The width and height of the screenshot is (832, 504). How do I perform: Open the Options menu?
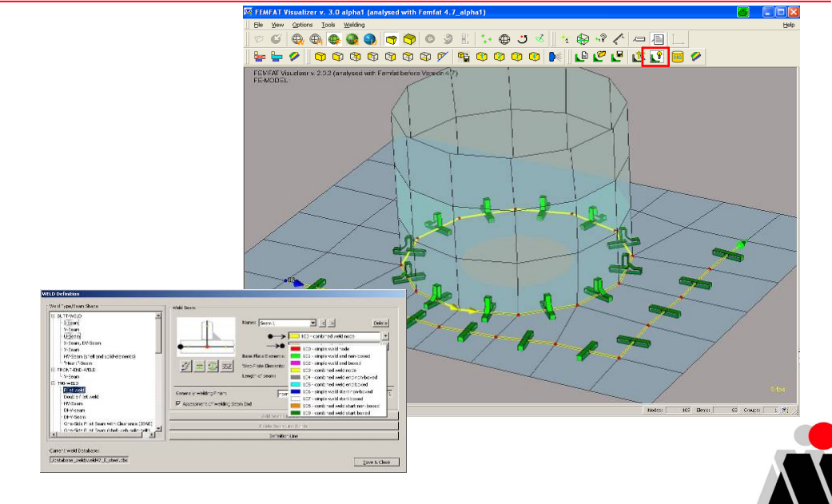coord(302,25)
